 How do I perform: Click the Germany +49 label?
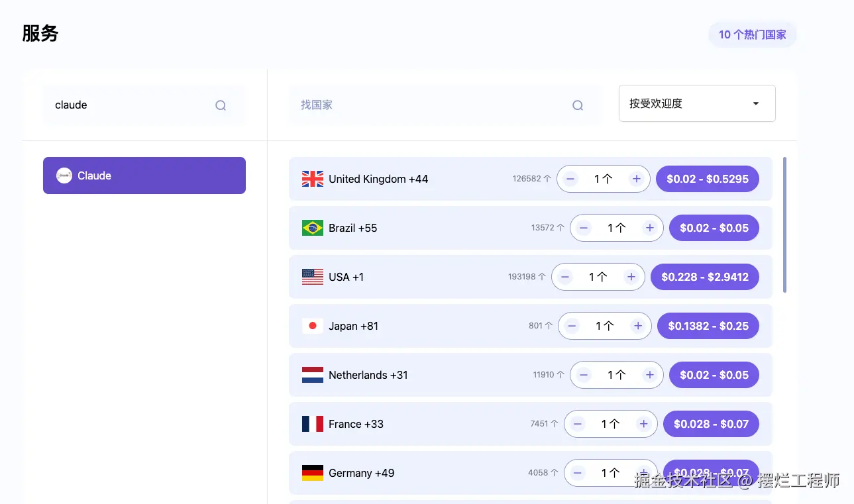pyautogui.click(x=362, y=473)
